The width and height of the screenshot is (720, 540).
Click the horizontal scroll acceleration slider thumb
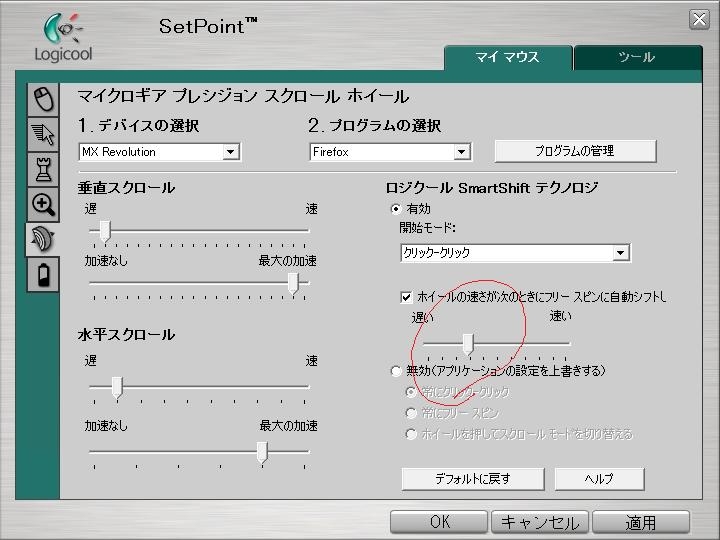pos(262,452)
